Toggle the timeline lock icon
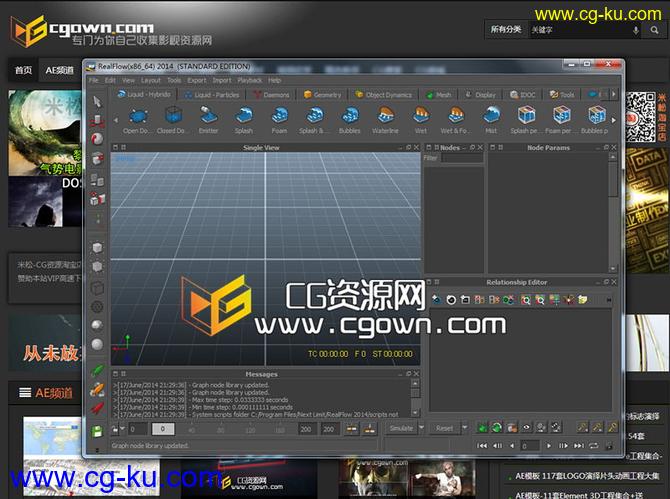This screenshot has height=499, width=670. click(x=115, y=429)
